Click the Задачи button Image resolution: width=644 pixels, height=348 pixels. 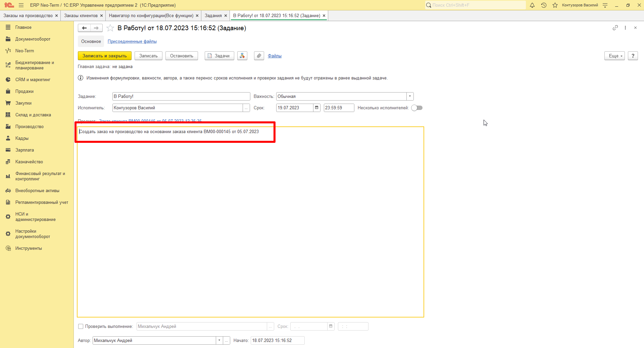(x=219, y=56)
